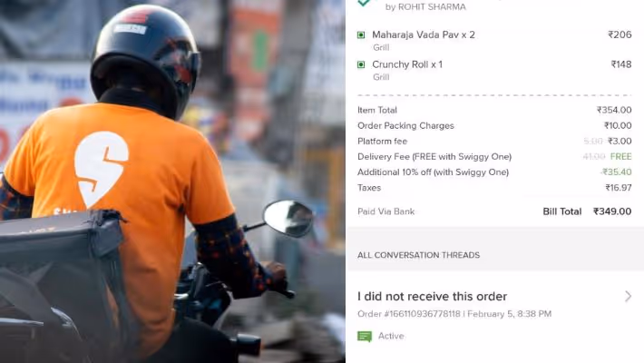The width and height of the screenshot is (644, 363).
Task: Click the Paid Via Bank label
Action: 386,211
